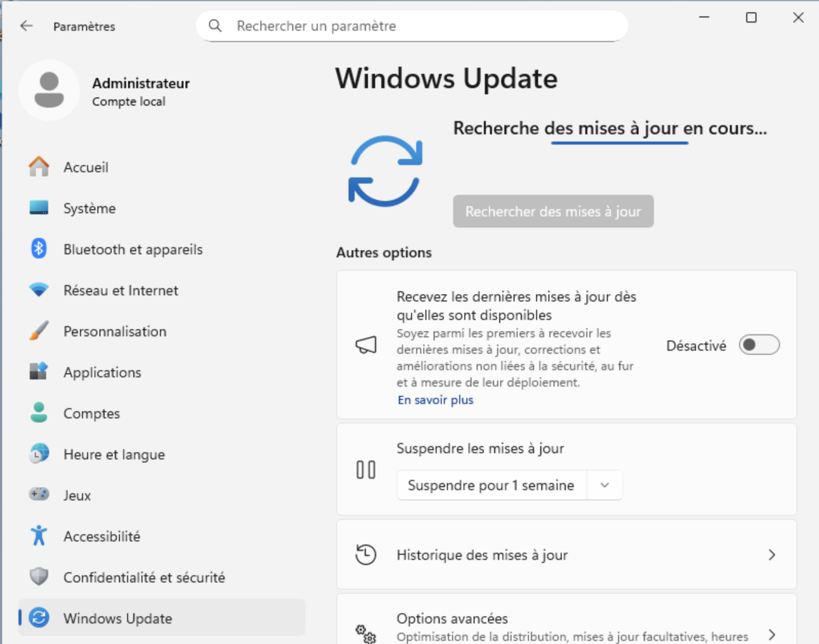Open Accueil in the sidebar
This screenshot has width=819, height=644.
click(161, 167)
